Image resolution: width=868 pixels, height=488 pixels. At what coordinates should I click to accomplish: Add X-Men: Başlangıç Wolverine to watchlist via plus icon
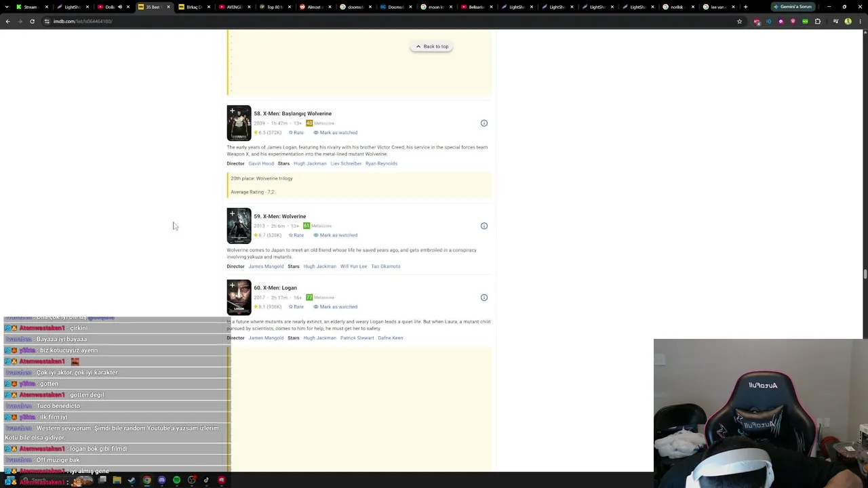(232, 111)
